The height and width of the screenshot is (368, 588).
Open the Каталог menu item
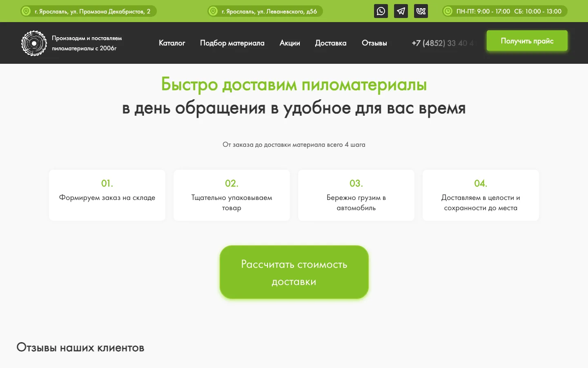click(172, 43)
